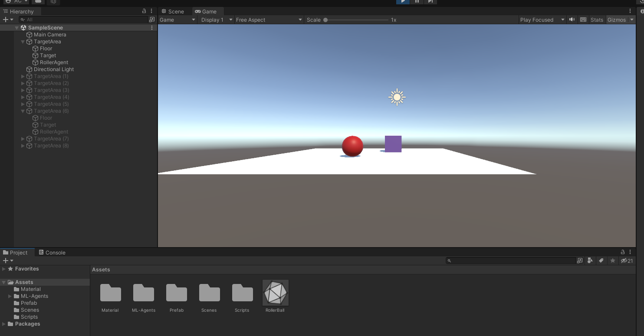This screenshot has width=644, height=336.
Task: Toggle the Stats overlay button
Action: coord(597,20)
